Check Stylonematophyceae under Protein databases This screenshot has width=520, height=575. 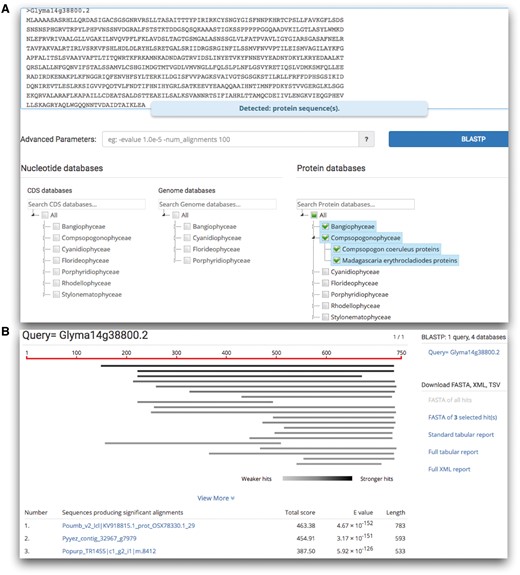(x=325, y=317)
